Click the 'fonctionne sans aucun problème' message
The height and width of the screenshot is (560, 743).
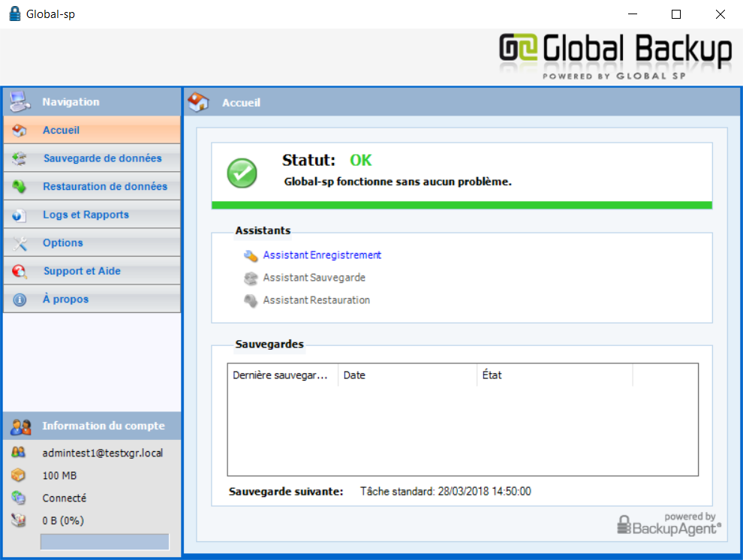coord(398,182)
